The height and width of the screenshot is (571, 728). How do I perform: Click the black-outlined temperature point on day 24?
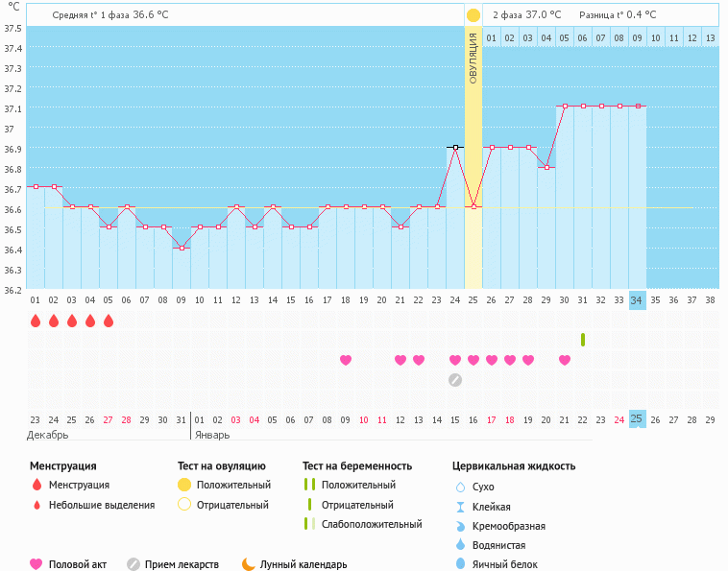pos(455,147)
